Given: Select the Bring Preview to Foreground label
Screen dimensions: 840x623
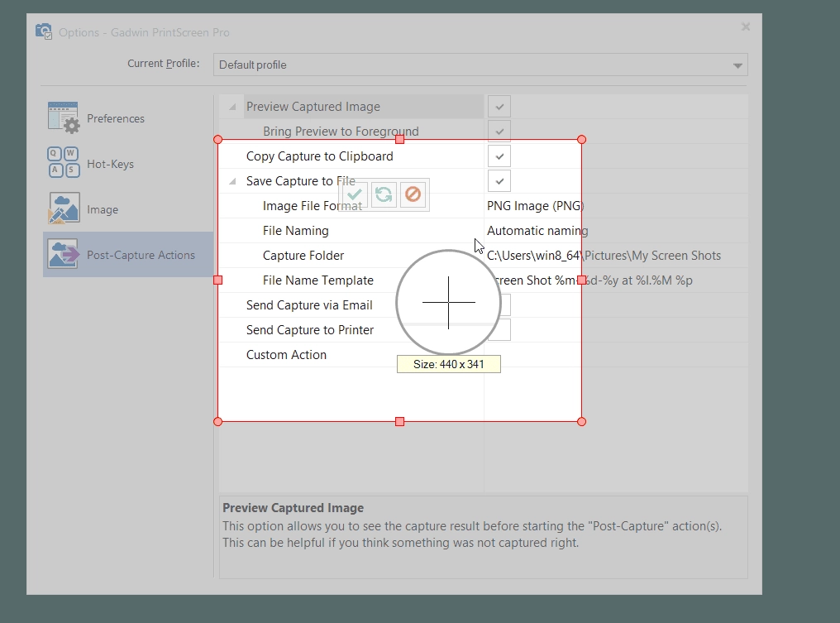Looking at the screenshot, I should tap(341, 132).
